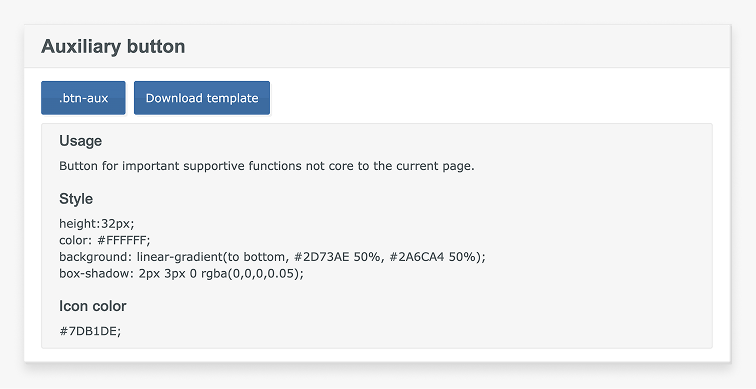Click the word linear-gradient in background rule
This screenshot has width=756, height=389.
click(179, 256)
